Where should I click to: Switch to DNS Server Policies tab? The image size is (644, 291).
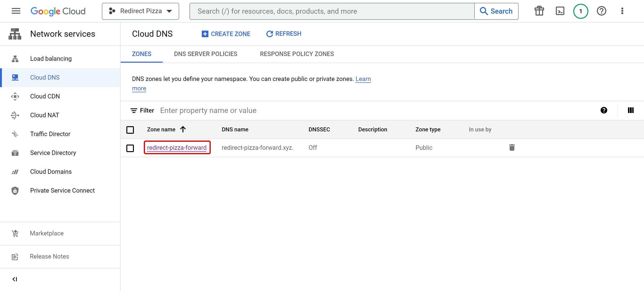[205, 54]
